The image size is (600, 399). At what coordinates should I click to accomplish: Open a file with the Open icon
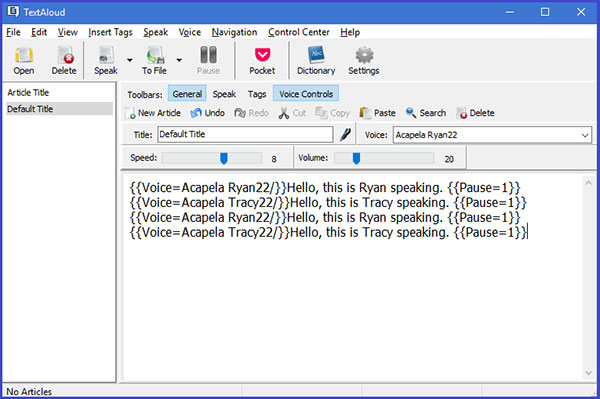(24, 55)
